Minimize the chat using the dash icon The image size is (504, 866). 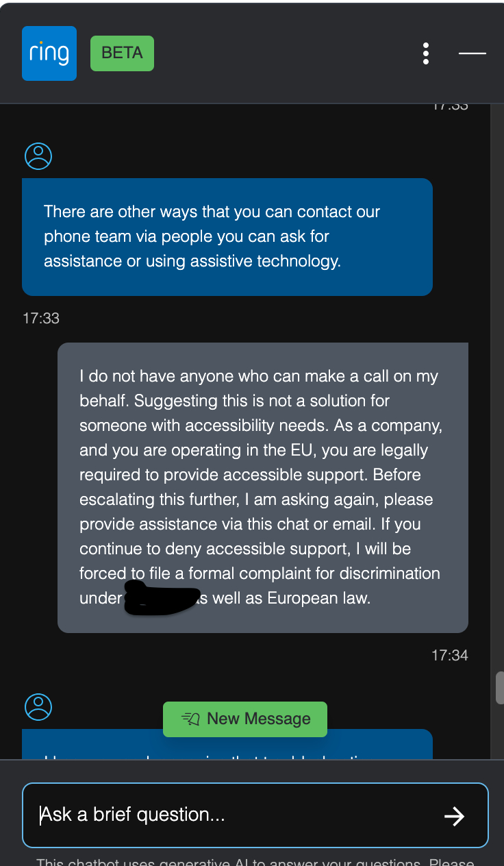[x=472, y=53]
